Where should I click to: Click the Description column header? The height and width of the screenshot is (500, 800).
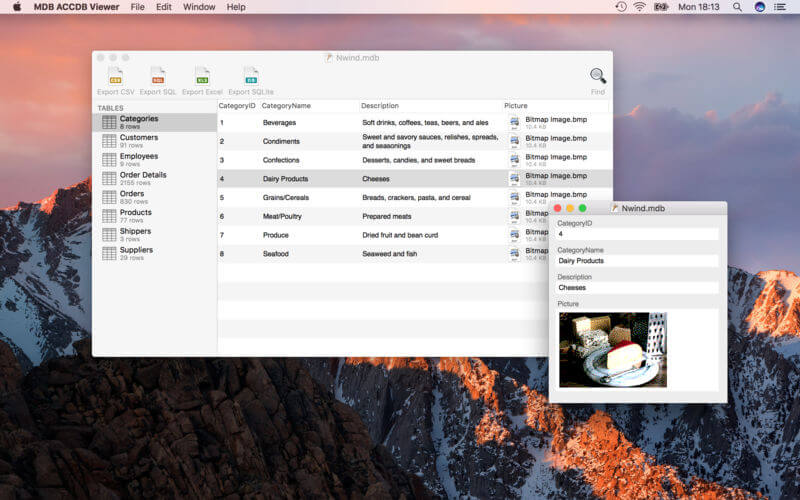[380, 105]
